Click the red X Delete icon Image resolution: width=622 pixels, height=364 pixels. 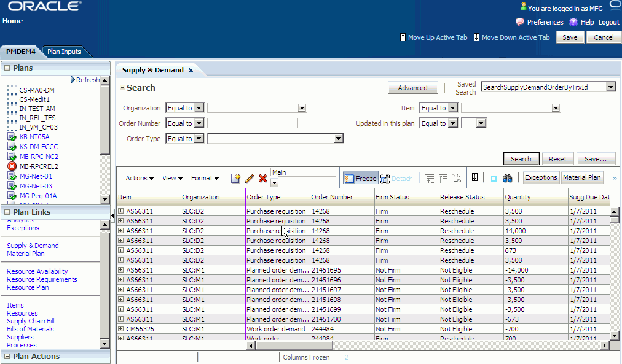262,178
